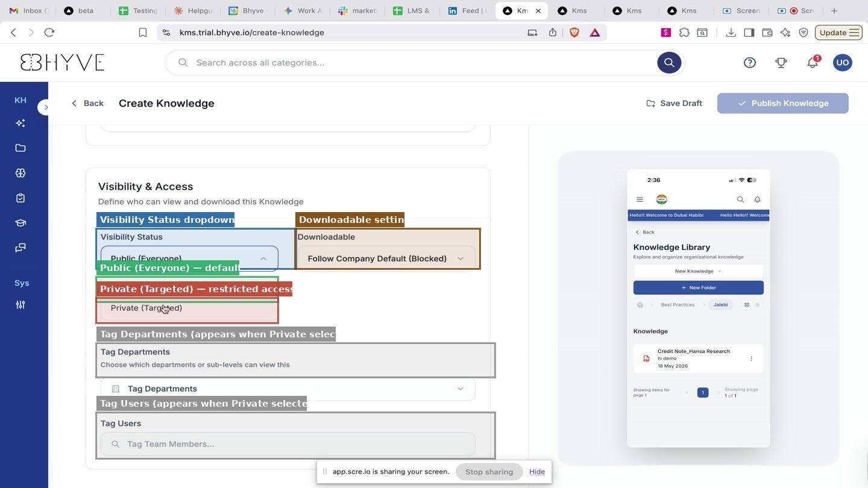This screenshot has height=488, width=868.
Task: Click the Tag Team Members search field
Action: (288, 444)
